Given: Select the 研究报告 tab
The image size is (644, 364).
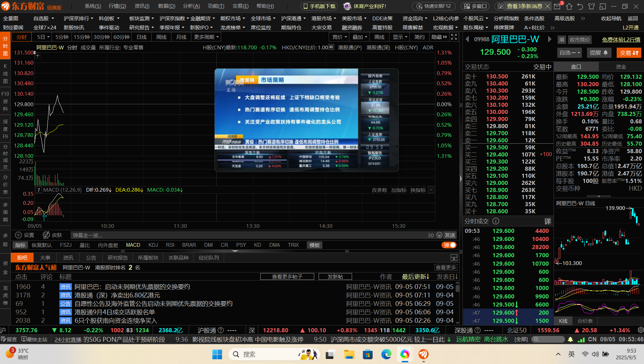Looking at the screenshot, I should tap(118, 258).
